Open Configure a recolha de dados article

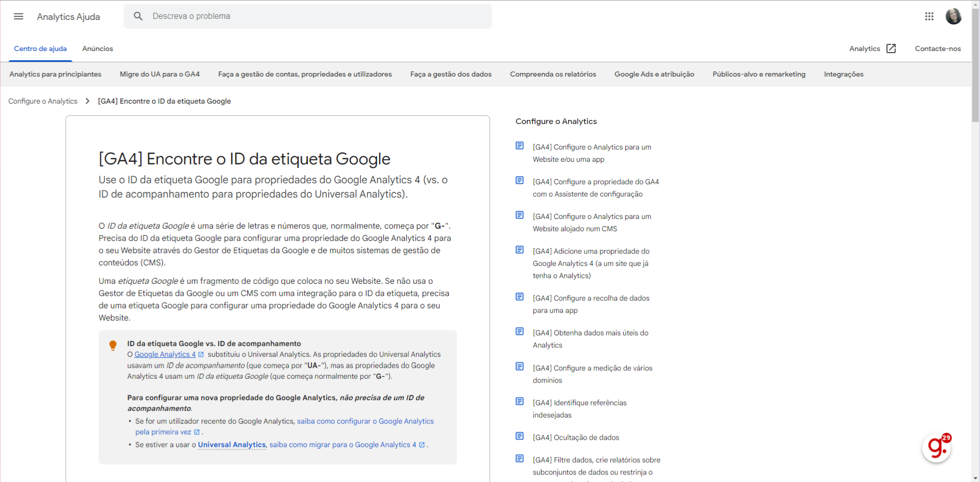591,304
